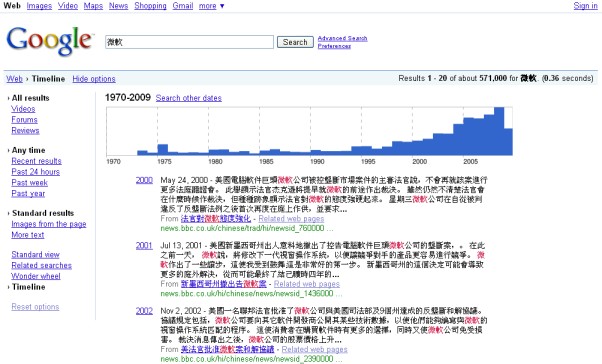Open Related web pages for 2000 result
This screenshot has height=364, width=602.
point(291,218)
